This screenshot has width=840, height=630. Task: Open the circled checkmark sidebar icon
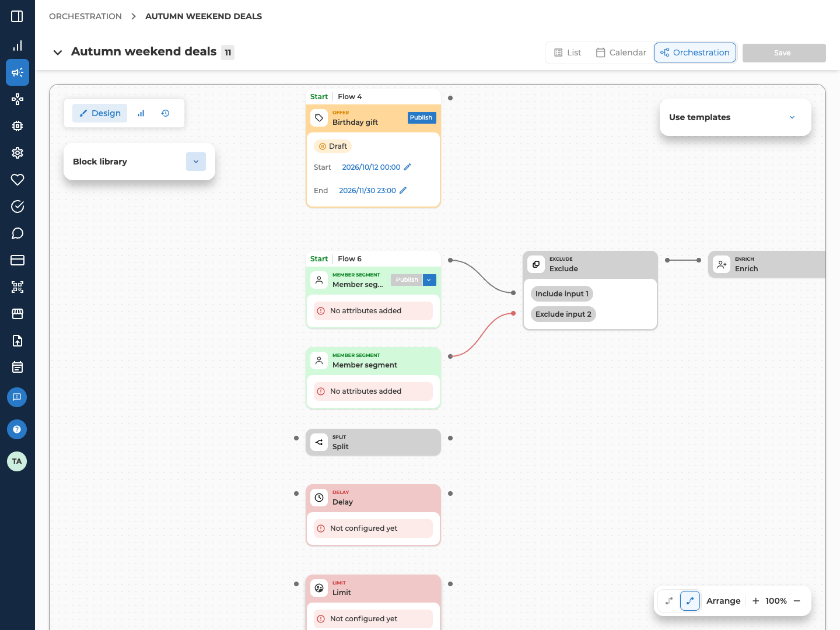(x=17, y=206)
